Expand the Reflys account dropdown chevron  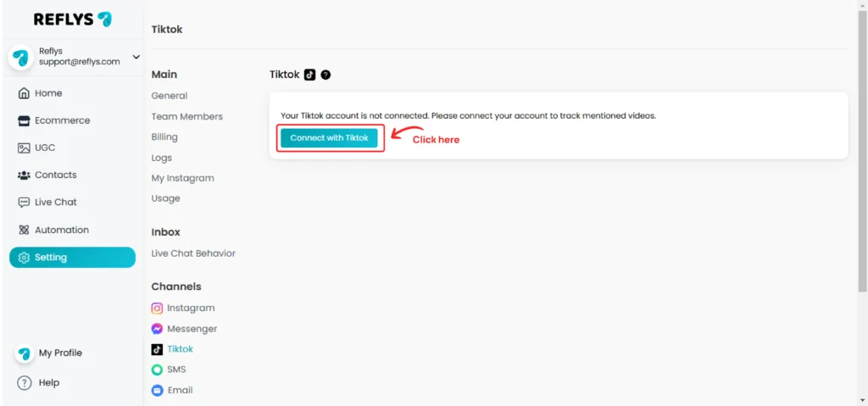click(x=136, y=57)
